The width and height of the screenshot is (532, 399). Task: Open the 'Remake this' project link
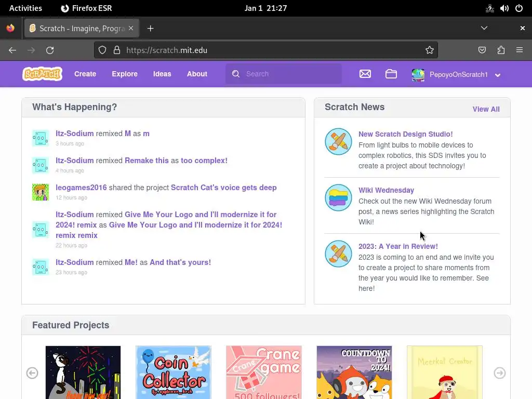tap(147, 161)
